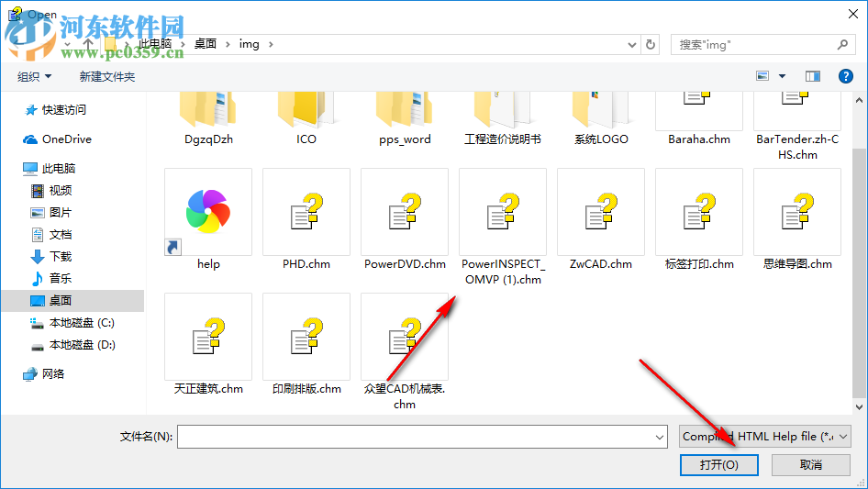Click file list scrollbar down arrow
Screen dimensions: 868x489
[x=859, y=407]
